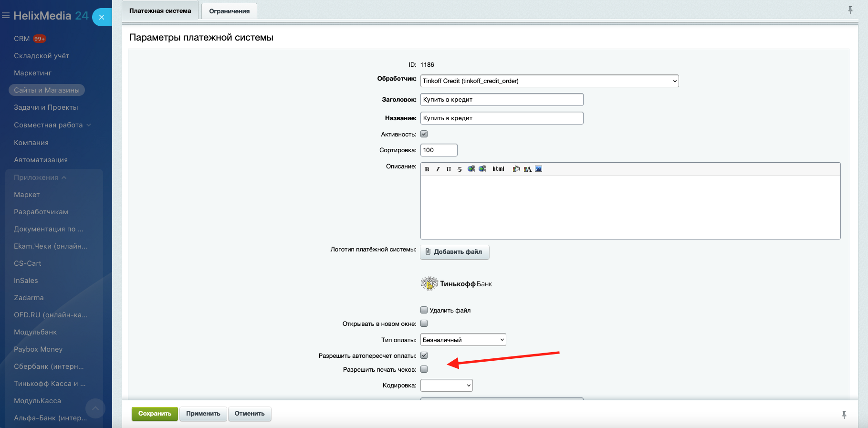Toggle bold in description editor

point(427,169)
